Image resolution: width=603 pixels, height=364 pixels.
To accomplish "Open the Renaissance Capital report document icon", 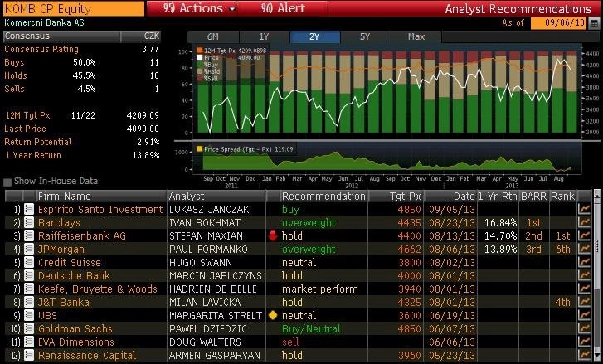I will [x=29, y=355].
